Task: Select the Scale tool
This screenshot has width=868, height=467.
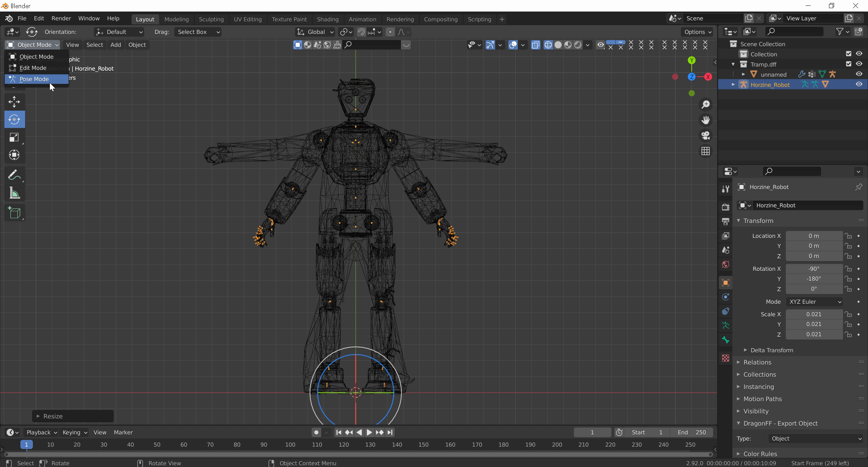Action: (x=14, y=137)
